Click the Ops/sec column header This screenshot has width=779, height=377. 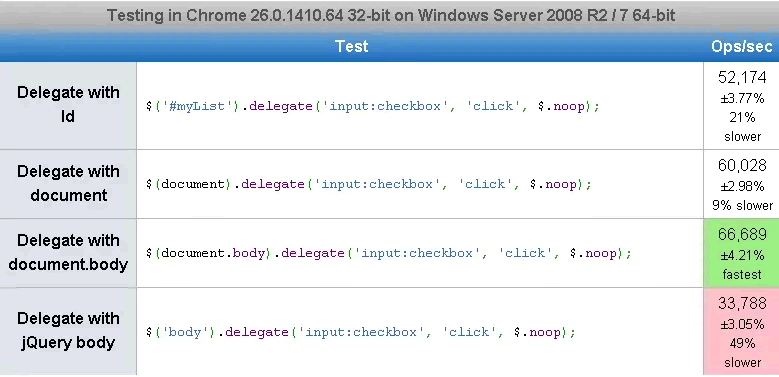(741, 46)
